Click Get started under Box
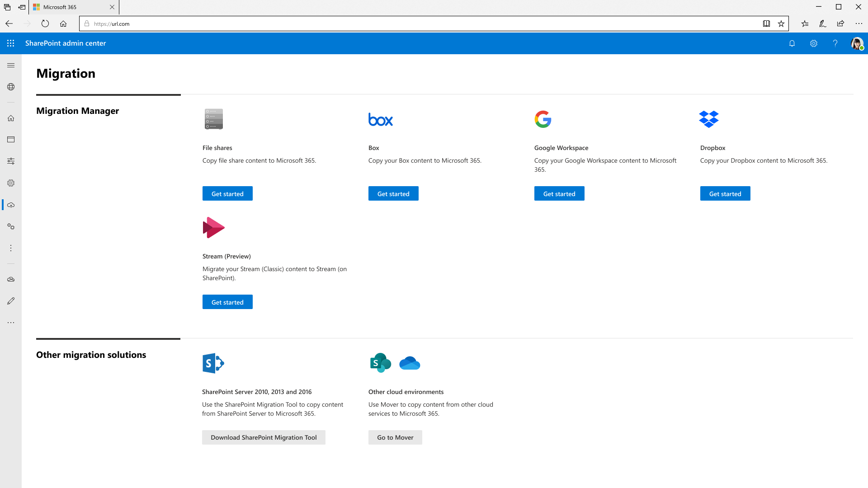The image size is (868, 488). coord(393,193)
